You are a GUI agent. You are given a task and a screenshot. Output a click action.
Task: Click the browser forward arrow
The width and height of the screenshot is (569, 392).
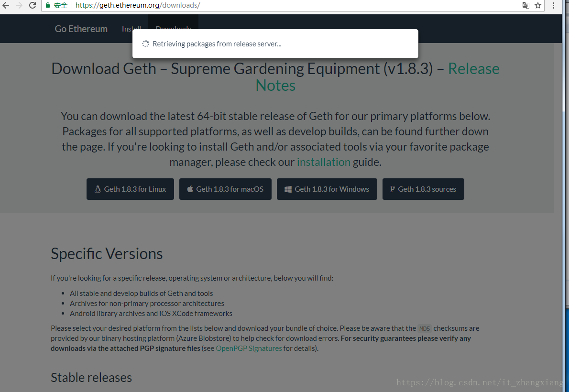(19, 5)
